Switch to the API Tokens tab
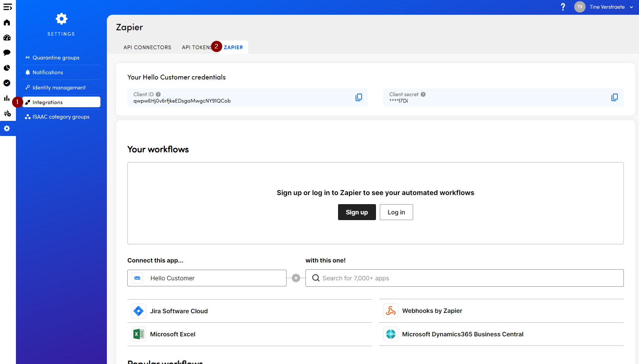639x364 pixels. point(196,47)
